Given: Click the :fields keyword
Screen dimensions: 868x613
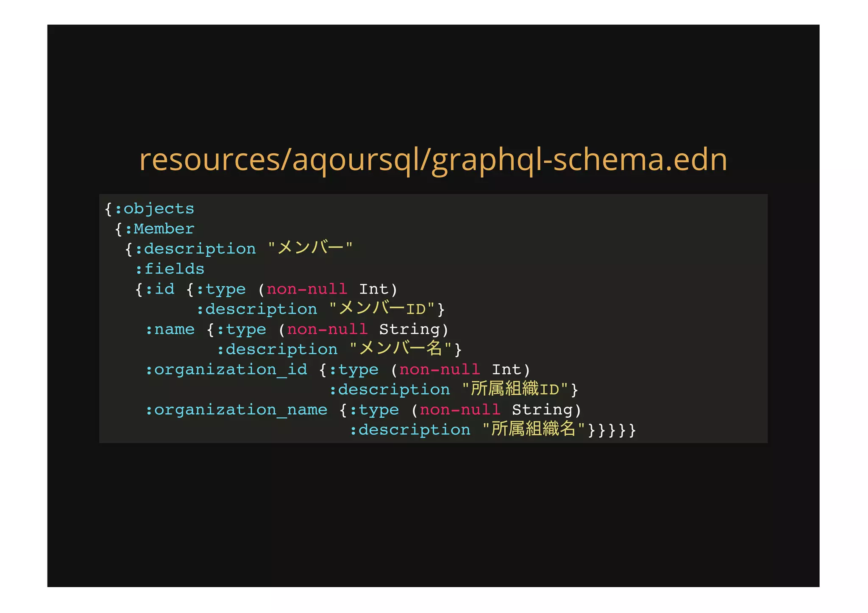Looking at the screenshot, I should 170,269.
